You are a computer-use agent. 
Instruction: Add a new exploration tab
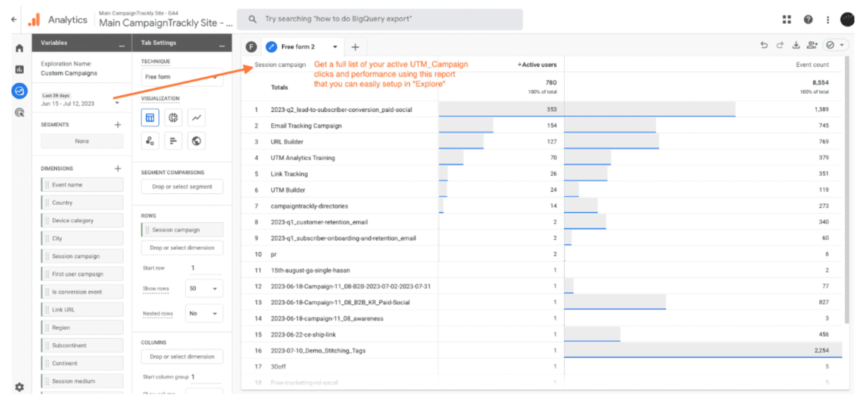[355, 47]
